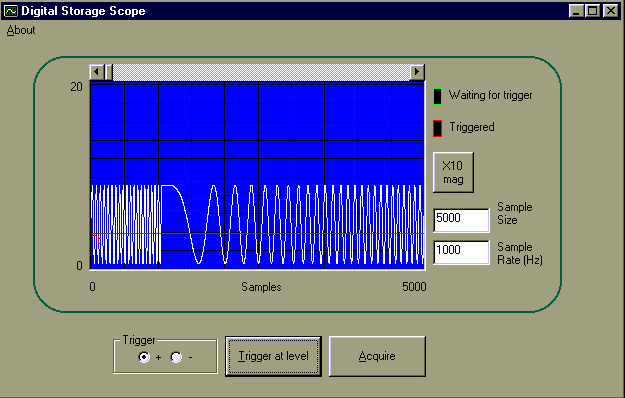The image size is (625, 398).
Task: Click the green Waiting for trigger indicator
Action: 437,97
